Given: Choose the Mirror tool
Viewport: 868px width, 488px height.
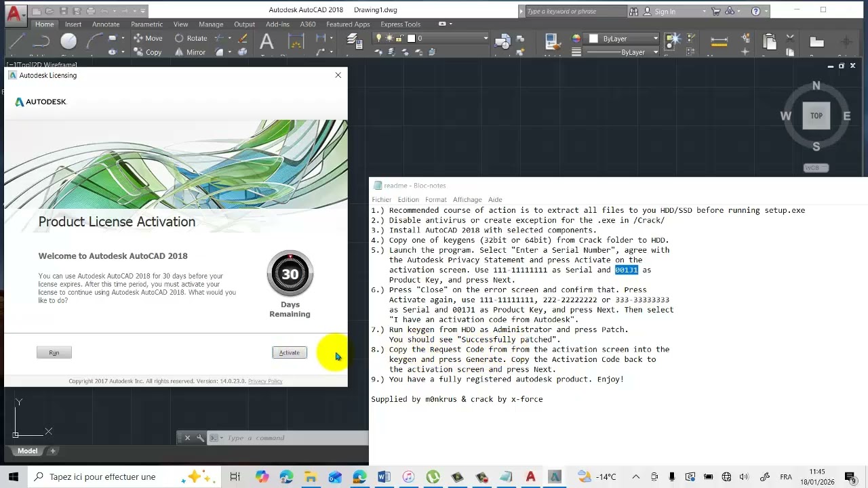Looking at the screenshot, I should point(190,52).
